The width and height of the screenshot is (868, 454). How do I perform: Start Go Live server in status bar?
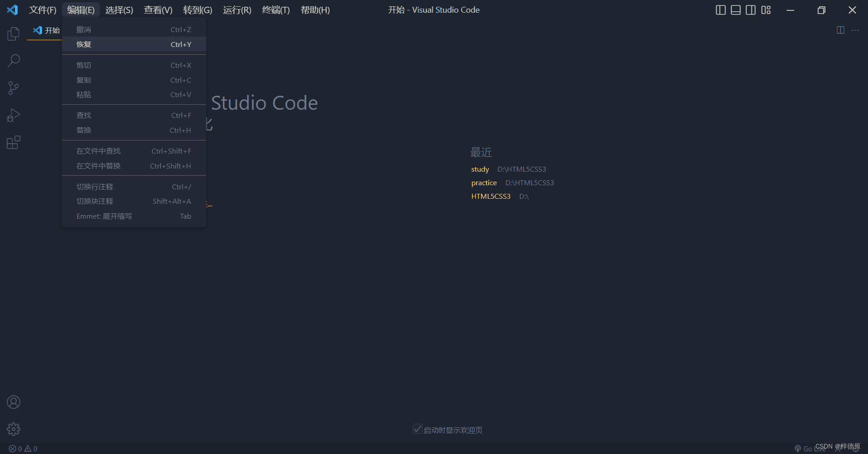pos(809,449)
